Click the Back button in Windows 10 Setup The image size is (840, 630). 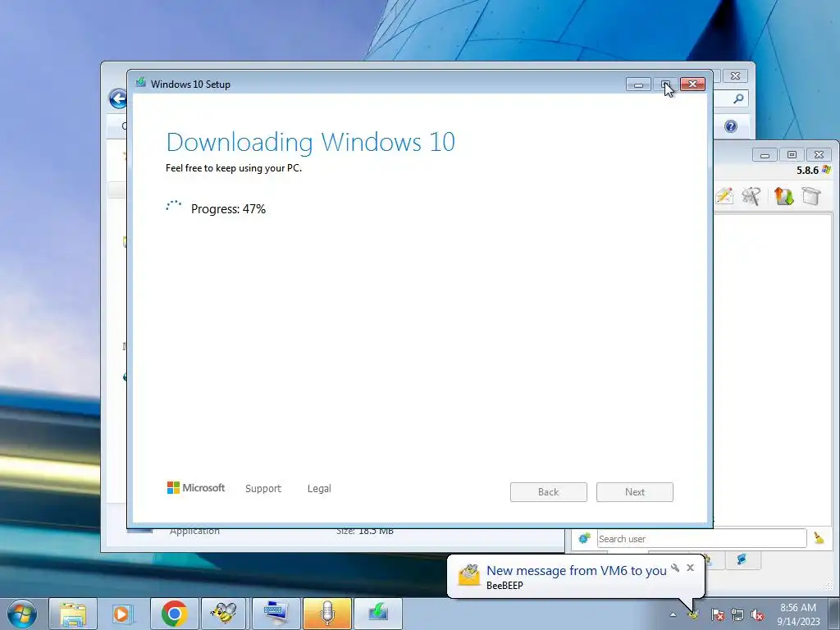pyautogui.click(x=548, y=492)
